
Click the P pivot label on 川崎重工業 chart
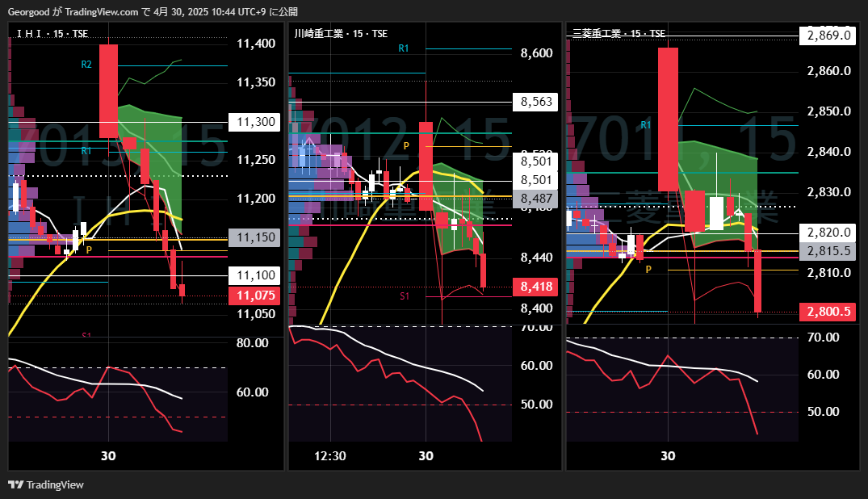pos(406,146)
